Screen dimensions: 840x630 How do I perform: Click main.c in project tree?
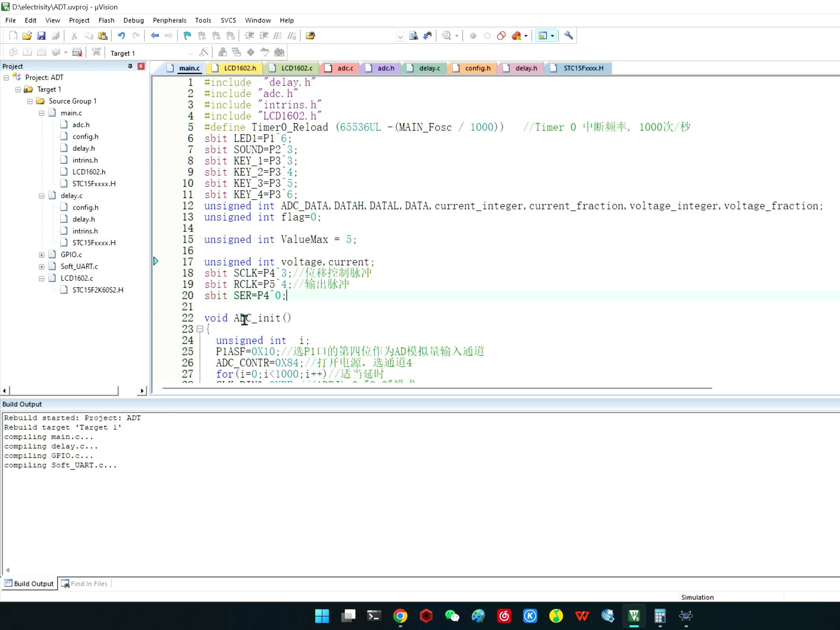coord(71,113)
